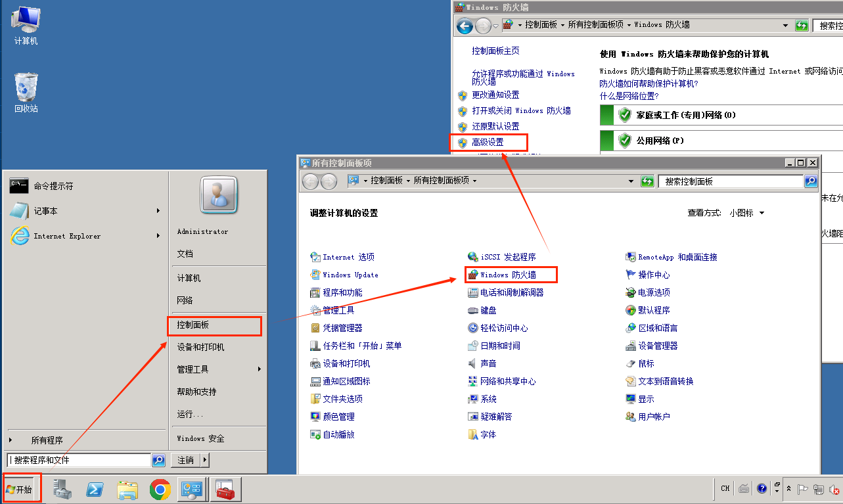Open 高级设置 in firewall sidebar
This screenshot has height=504, width=843.
[x=488, y=142]
